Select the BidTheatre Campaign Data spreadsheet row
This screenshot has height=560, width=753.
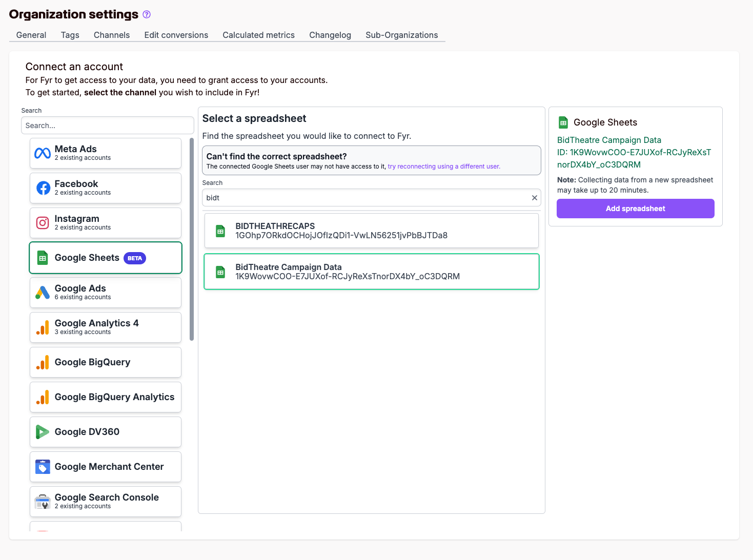[x=372, y=272]
